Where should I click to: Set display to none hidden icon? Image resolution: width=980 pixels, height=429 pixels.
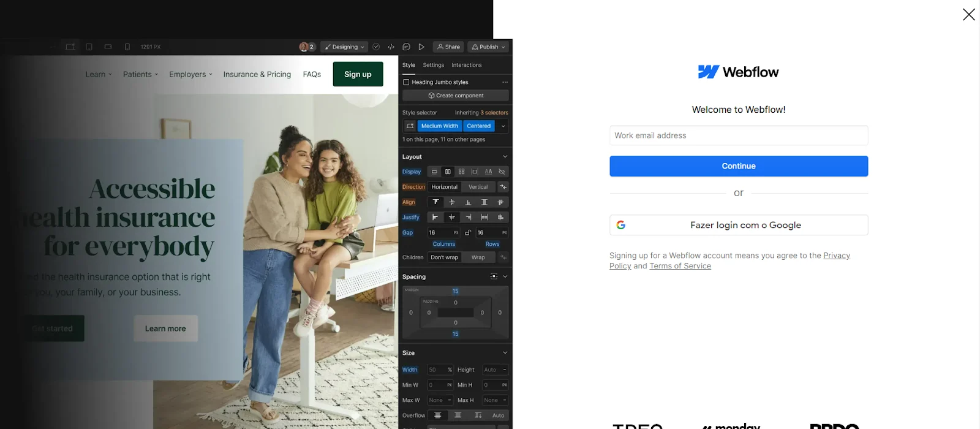tap(502, 172)
